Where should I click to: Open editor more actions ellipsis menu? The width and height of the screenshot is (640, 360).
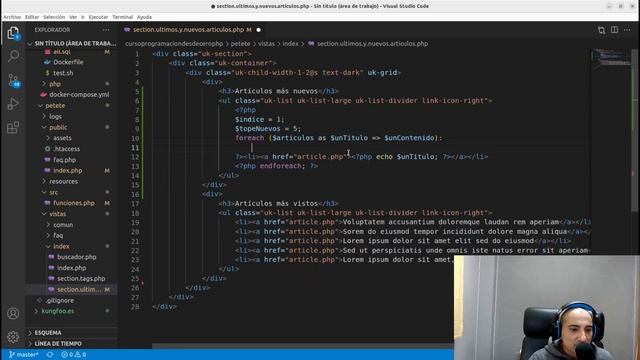(x=627, y=30)
